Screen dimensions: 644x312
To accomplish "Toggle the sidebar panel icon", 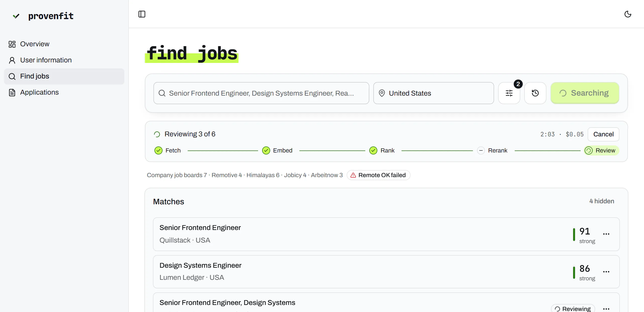I will pyautogui.click(x=142, y=14).
